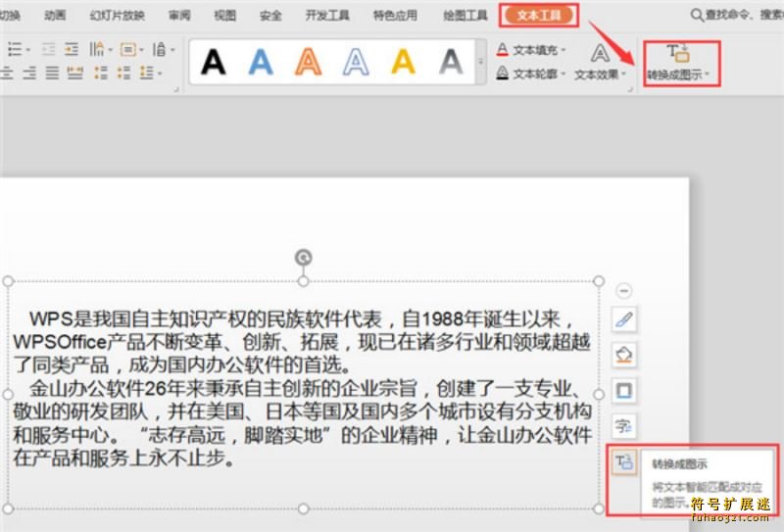Image resolution: width=784 pixels, height=532 pixels.
Task: Click the text fill A icon
Action: coord(503,50)
